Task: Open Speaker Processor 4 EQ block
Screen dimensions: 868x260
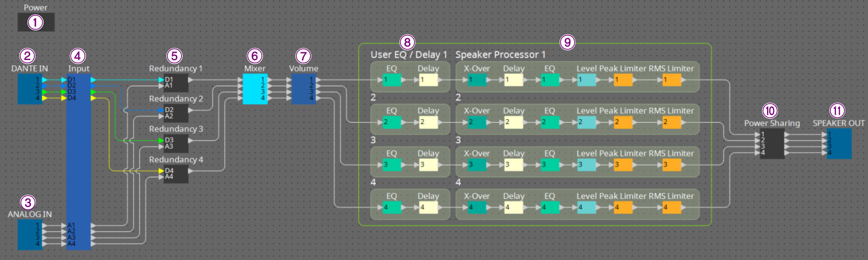Action: (x=550, y=207)
